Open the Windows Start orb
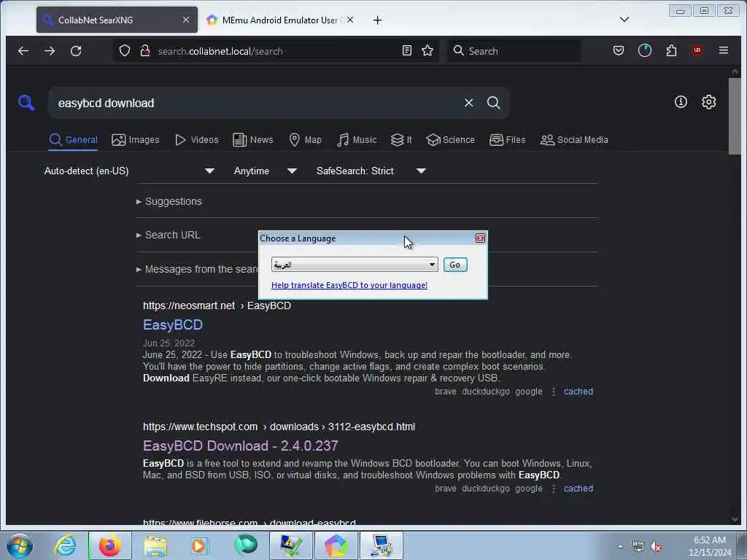 20,545
